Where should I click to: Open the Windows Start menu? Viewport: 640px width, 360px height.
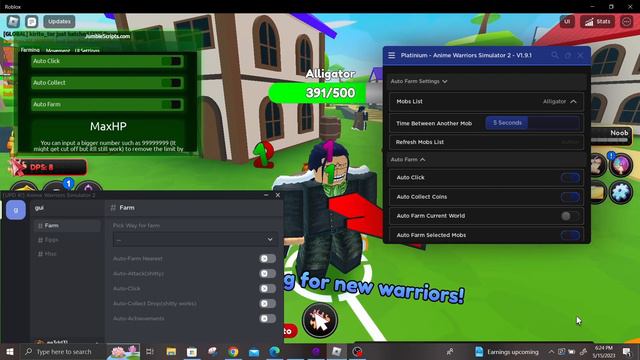10,351
